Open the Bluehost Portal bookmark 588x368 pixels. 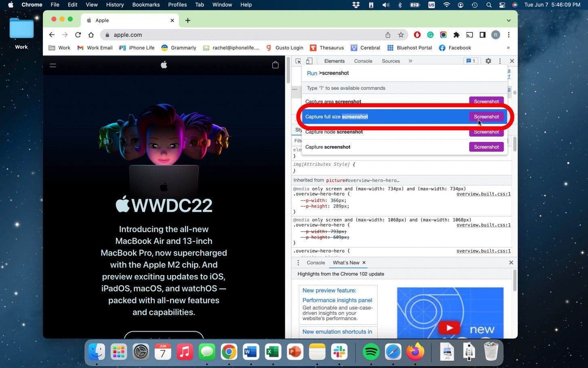(x=409, y=48)
